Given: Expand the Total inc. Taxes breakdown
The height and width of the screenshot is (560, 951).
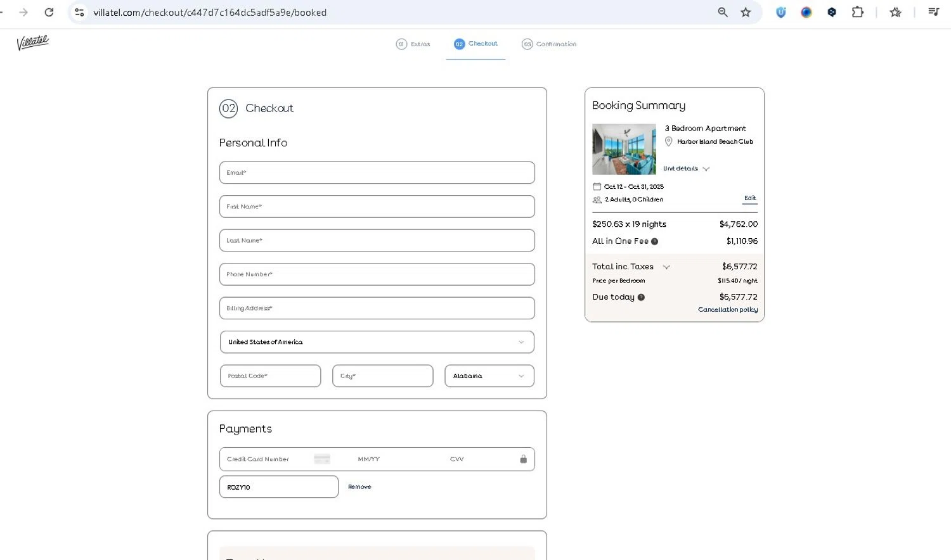Looking at the screenshot, I should [666, 267].
